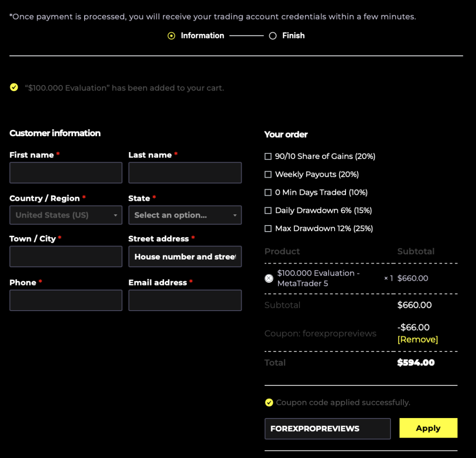Go to the Information step label
This screenshot has height=458, width=476.
click(203, 35)
